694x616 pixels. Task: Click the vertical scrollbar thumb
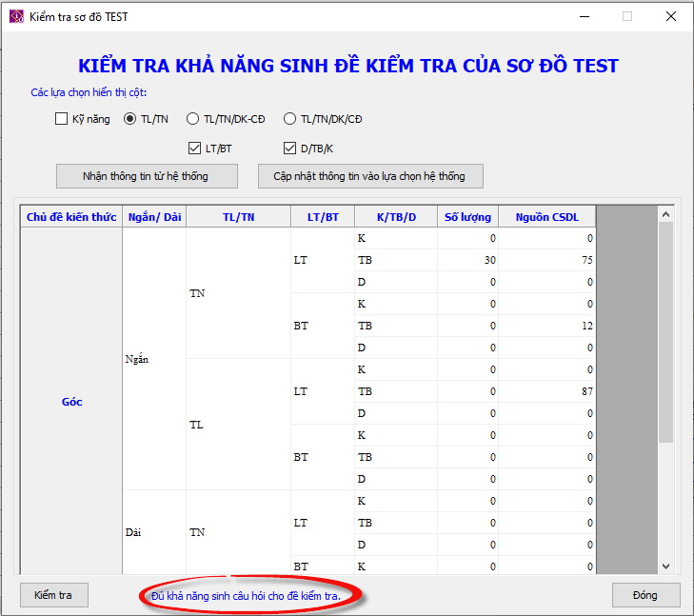(666, 332)
